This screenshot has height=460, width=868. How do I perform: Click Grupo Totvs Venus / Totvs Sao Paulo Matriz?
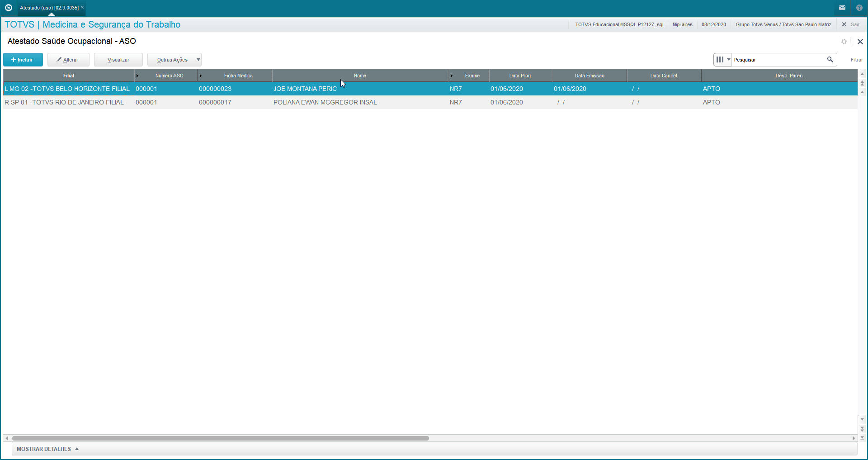(x=783, y=24)
